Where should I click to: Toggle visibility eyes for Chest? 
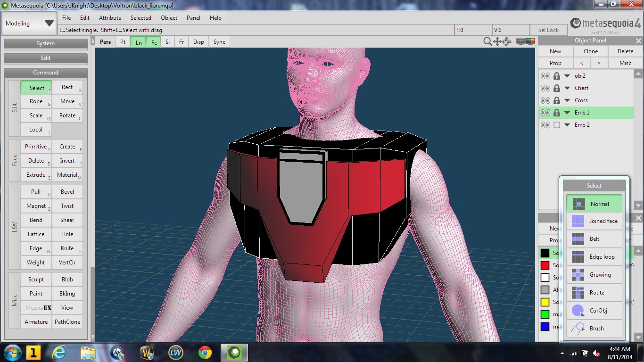(545, 88)
